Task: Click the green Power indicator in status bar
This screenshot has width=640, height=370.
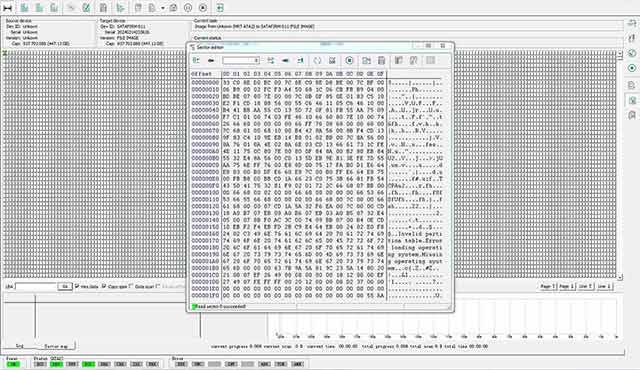Action: pyautogui.click(x=13, y=364)
